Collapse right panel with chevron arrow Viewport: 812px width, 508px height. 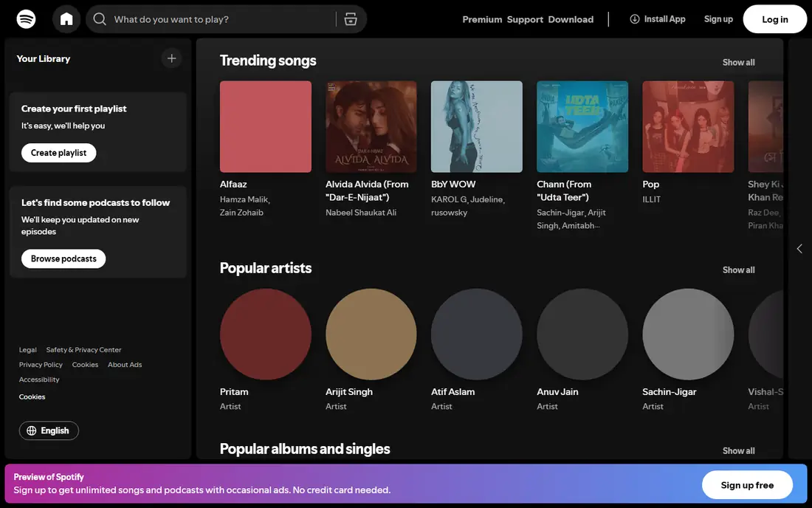pyautogui.click(x=799, y=249)
